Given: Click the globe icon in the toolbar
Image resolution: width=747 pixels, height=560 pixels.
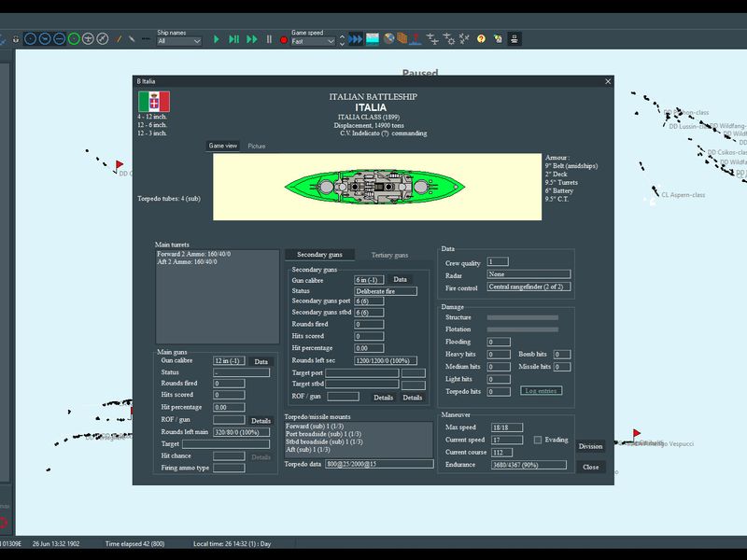Looking at the screenshot, I should click(388, 38).
